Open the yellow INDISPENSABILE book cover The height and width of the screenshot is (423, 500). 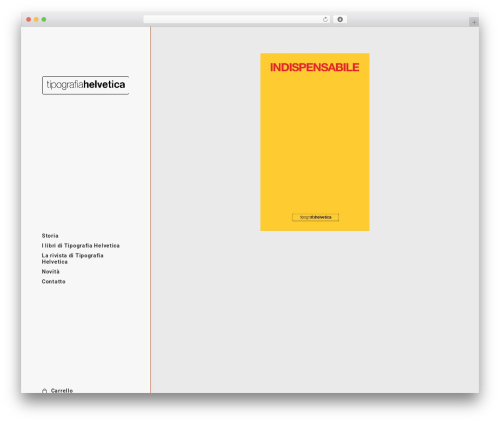pos(315,142)
